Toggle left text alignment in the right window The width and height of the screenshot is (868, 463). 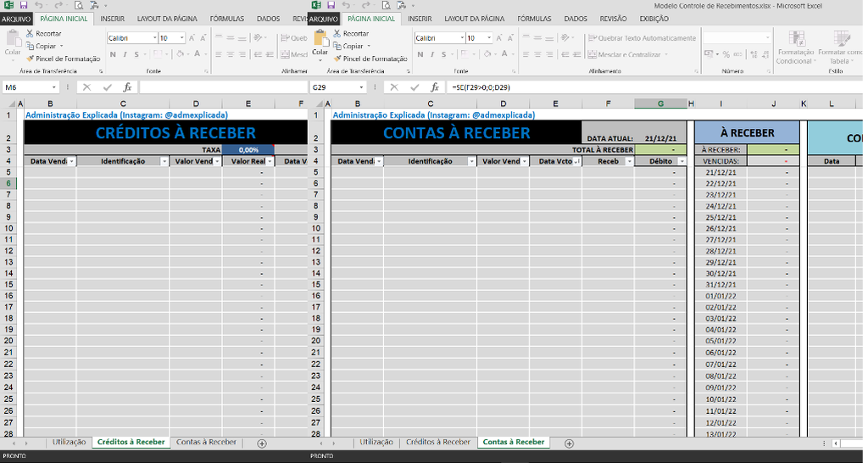(x=526, y=54)
